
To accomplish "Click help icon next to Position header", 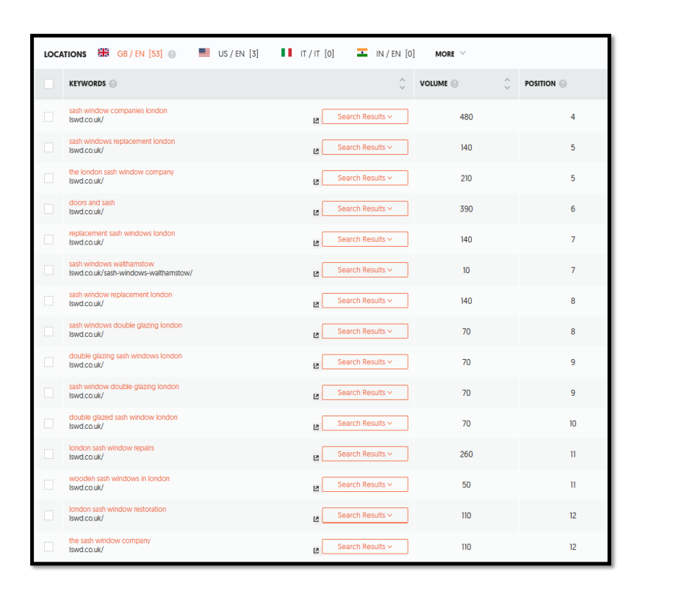I will tap(563, 84).
